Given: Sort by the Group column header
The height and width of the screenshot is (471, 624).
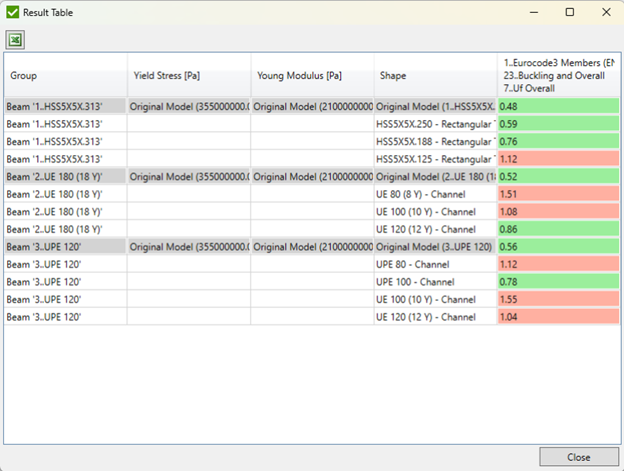Looking at the screenshot, I should pyautogui.click(x=65, y=75).
